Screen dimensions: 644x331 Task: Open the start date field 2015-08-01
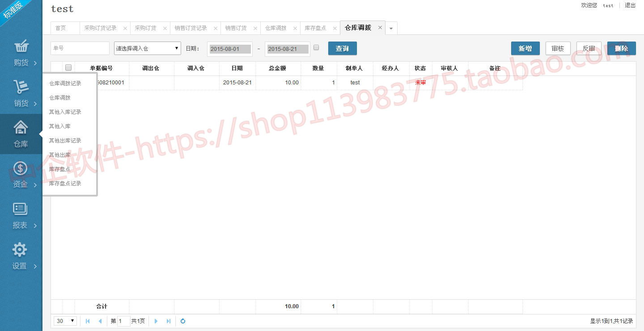tap(230, 49)
